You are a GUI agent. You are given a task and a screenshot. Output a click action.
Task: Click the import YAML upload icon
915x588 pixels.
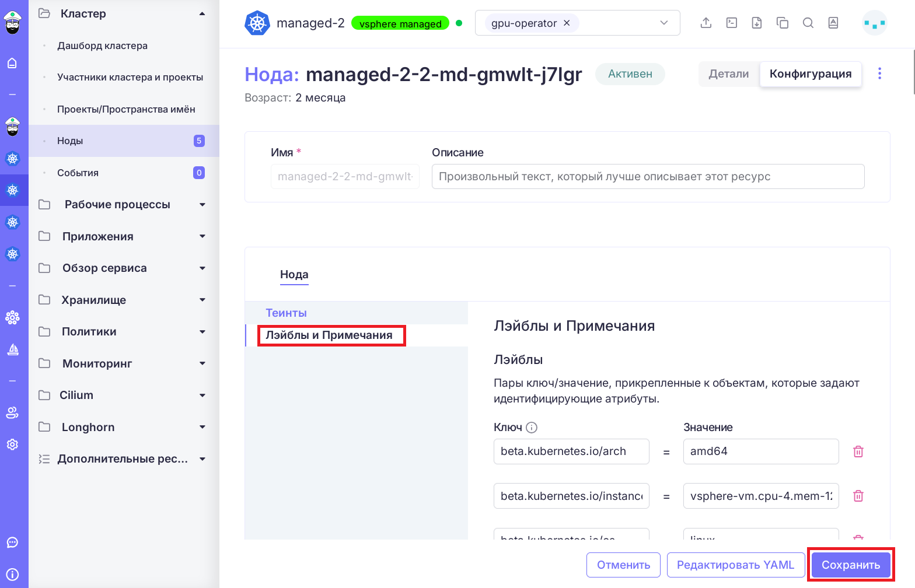point(706,23)
